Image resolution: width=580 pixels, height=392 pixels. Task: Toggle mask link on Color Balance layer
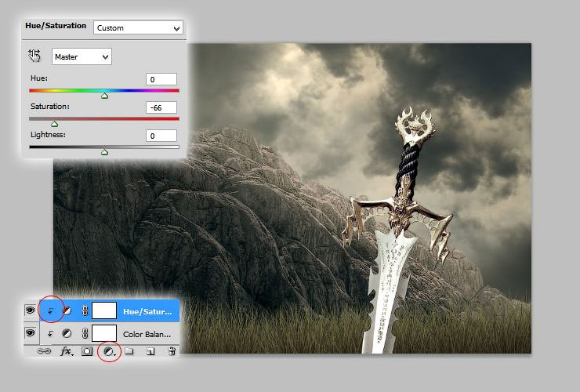[85, 333]
